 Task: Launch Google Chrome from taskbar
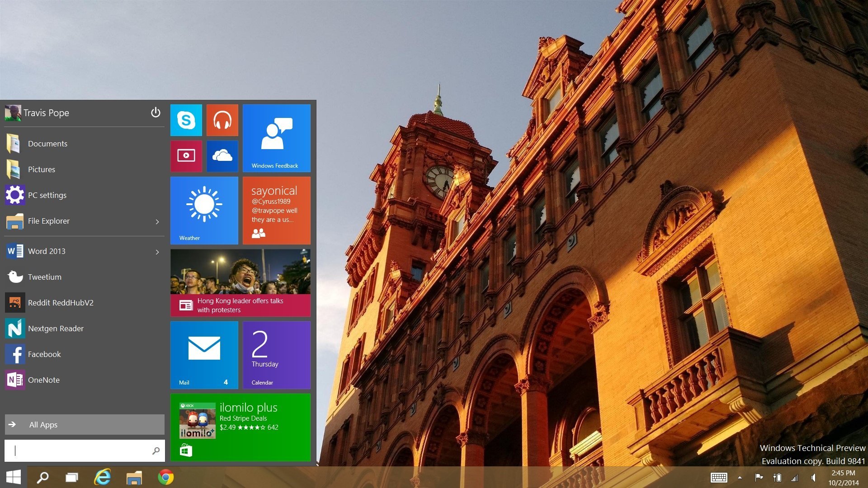[x=165, y=477]
